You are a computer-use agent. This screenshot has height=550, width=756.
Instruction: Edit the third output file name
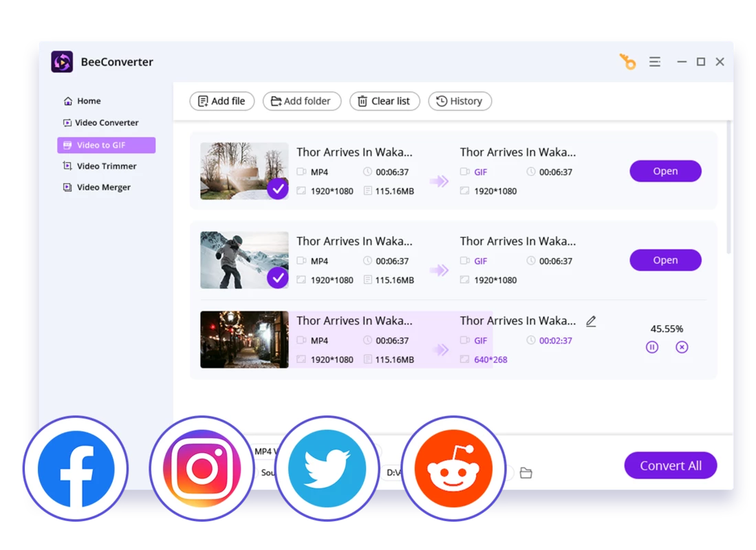pos(591,321)
